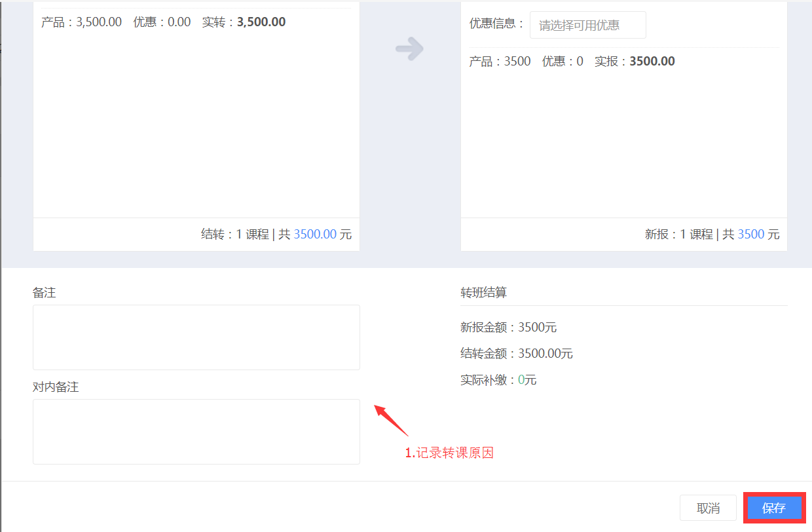Click the 新报金额：3500元 line
The image size is (812, 532).
[x=509, y=327]
